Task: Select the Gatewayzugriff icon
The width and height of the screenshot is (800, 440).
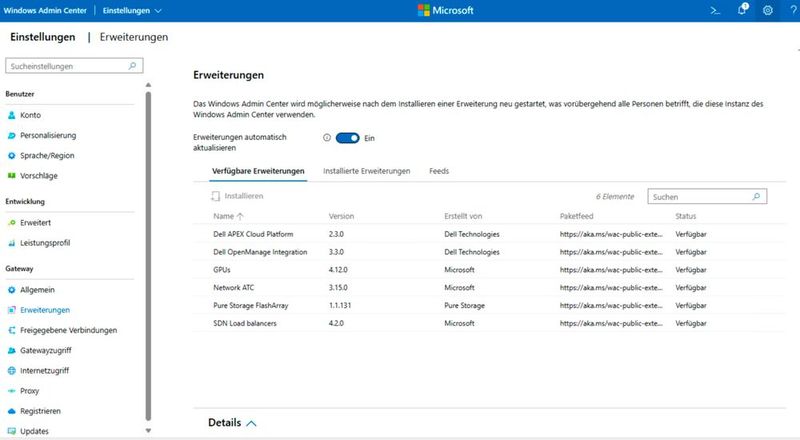Action: point(12,350)
